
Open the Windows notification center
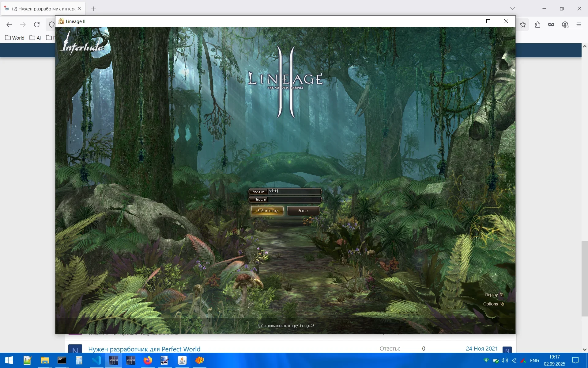coord(575,360)
